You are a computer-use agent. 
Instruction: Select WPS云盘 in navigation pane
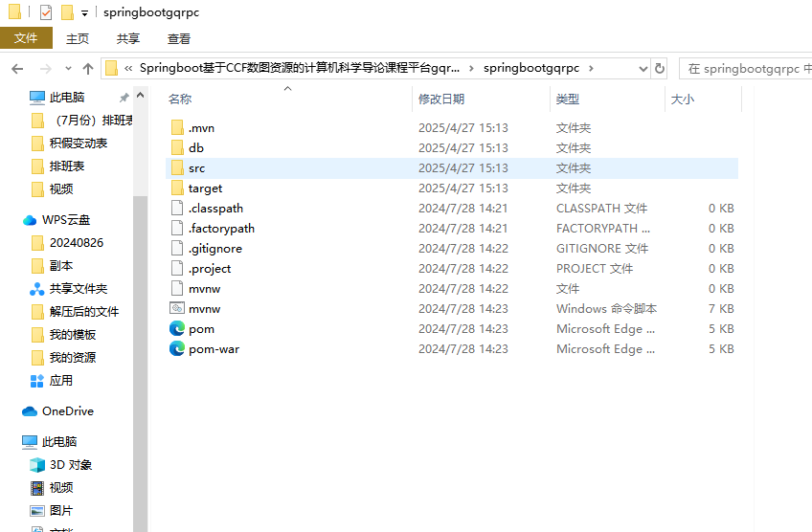tap(56, 220)
